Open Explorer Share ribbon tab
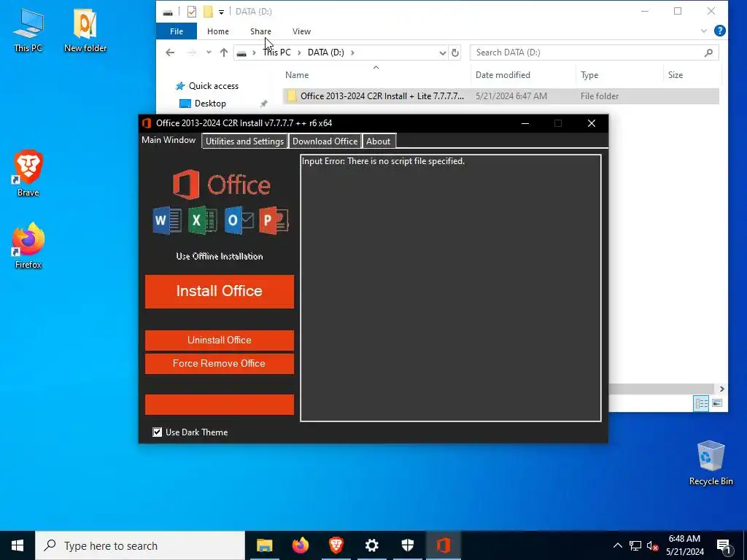 260,31
